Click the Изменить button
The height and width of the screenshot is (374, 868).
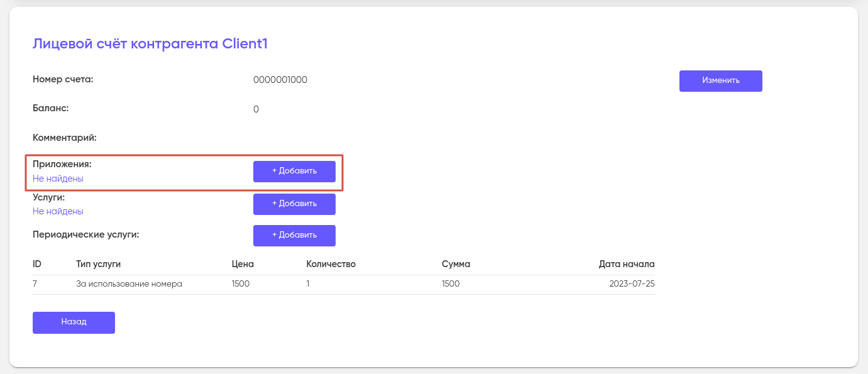[720, 81]
